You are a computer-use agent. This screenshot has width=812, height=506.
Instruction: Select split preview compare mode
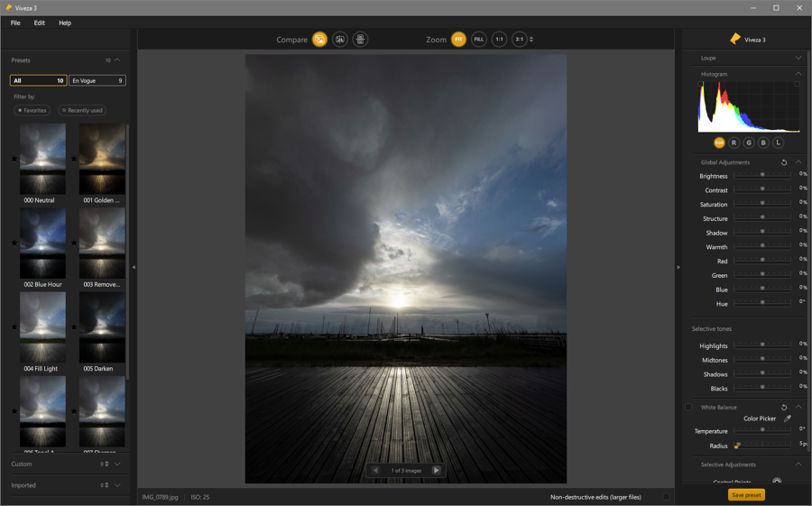tap(340, 40)
